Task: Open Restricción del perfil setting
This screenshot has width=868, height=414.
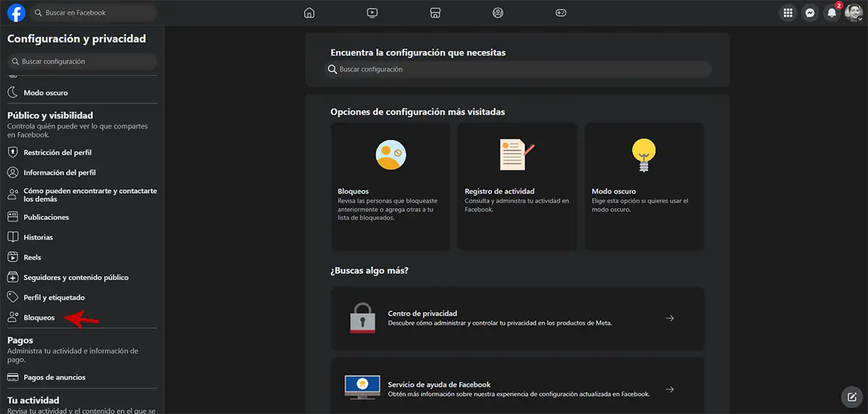Action: 57,152
